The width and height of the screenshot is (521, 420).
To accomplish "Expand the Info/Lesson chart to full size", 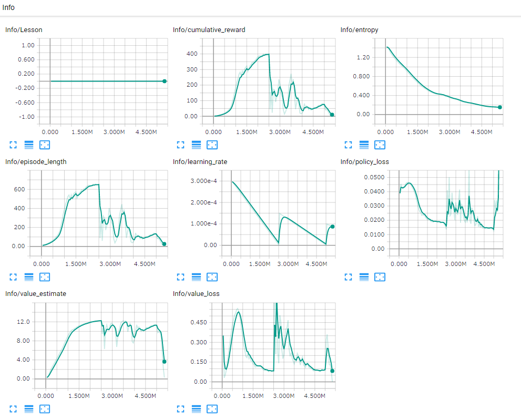I will pos(13,145).
